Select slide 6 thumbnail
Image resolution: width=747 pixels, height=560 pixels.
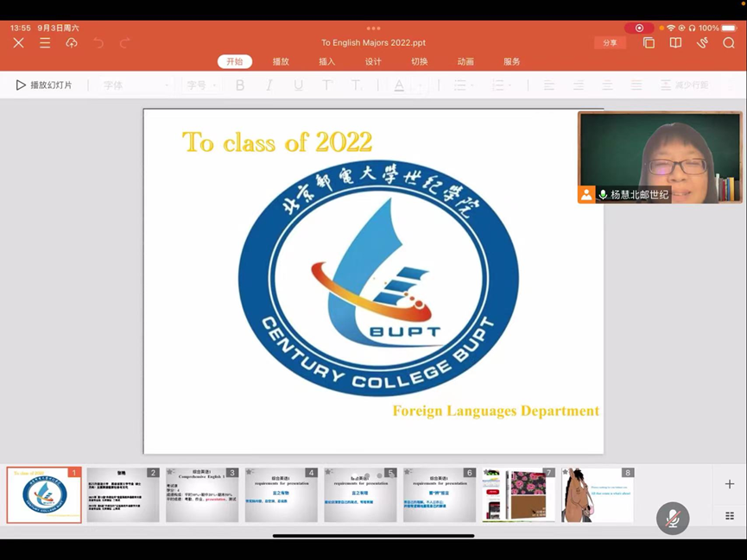point(440,494)
